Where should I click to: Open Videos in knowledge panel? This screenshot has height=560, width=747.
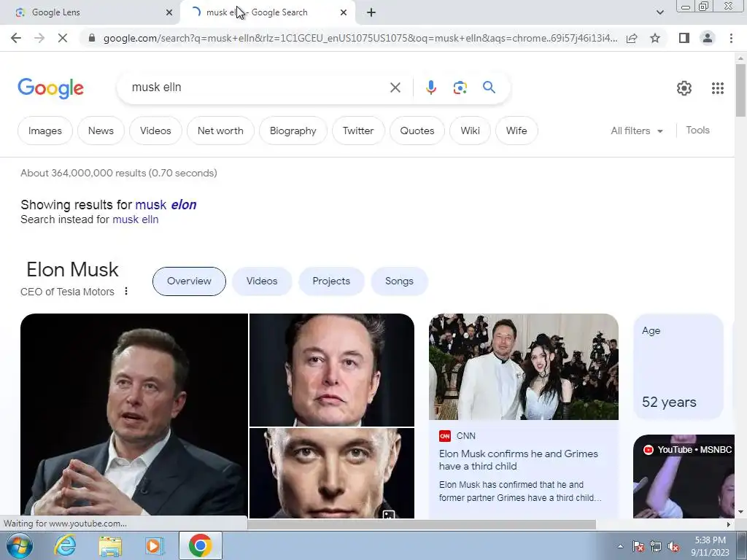(262, 281)
